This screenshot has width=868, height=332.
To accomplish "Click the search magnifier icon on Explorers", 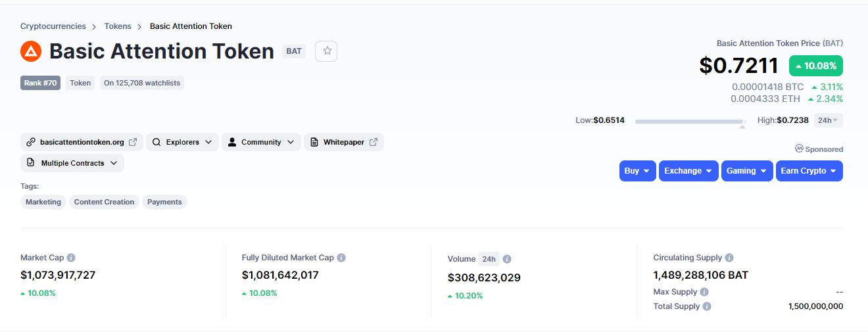I will click(157, 142).
